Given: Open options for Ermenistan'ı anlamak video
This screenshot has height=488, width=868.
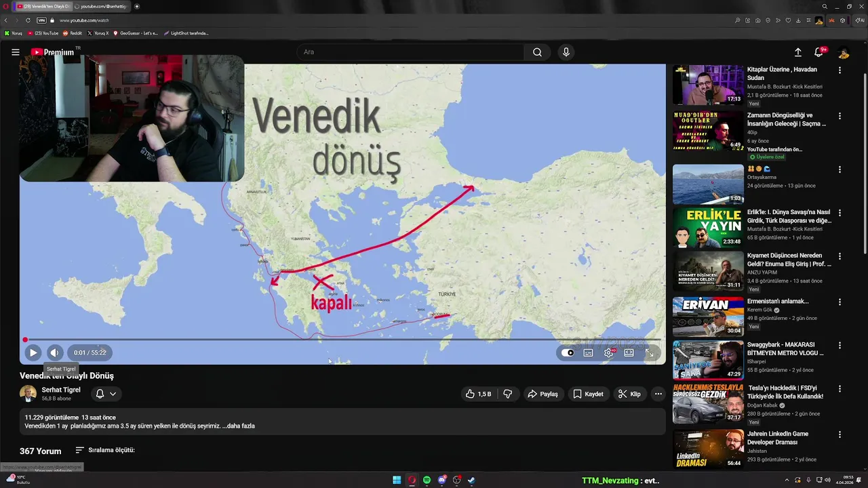Looking at the screenshot, I should 840,302.
